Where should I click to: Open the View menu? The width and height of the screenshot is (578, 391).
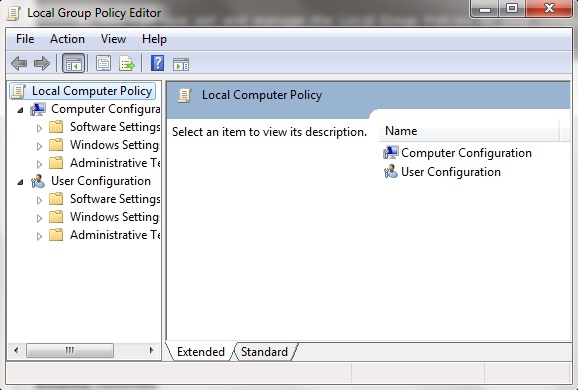coord(114,39)
